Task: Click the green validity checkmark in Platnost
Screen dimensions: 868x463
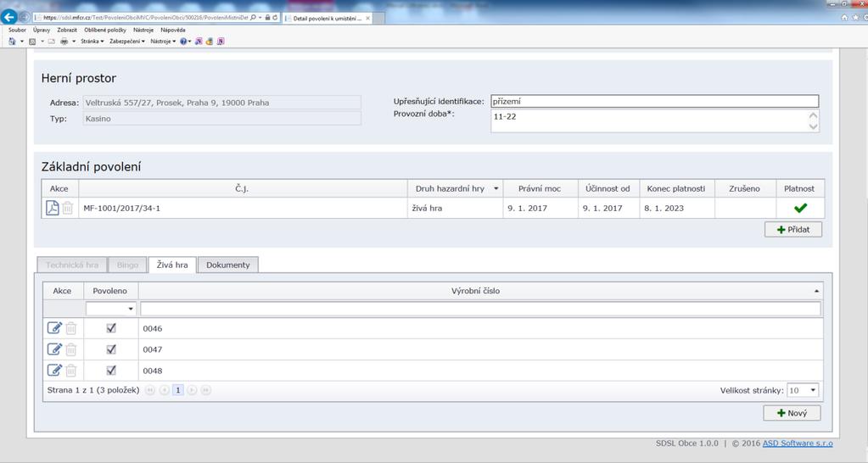Action: (x=800, y=208)
